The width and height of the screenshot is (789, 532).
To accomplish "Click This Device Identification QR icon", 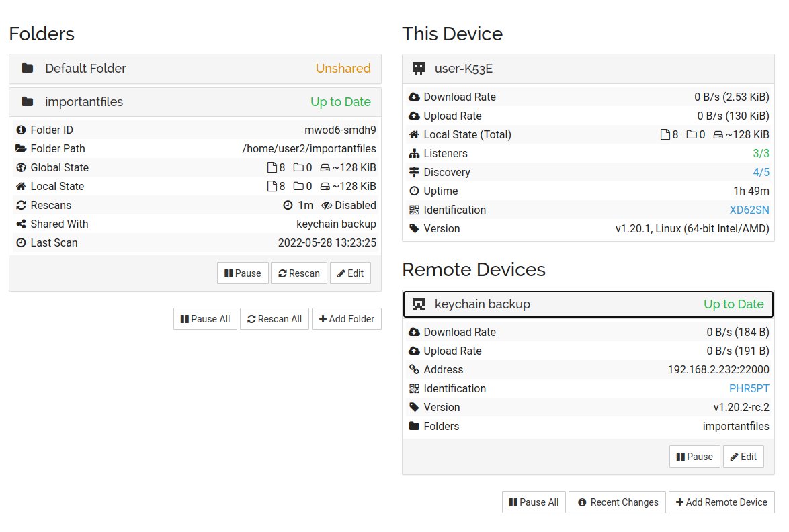I will [x=414, y=210].
